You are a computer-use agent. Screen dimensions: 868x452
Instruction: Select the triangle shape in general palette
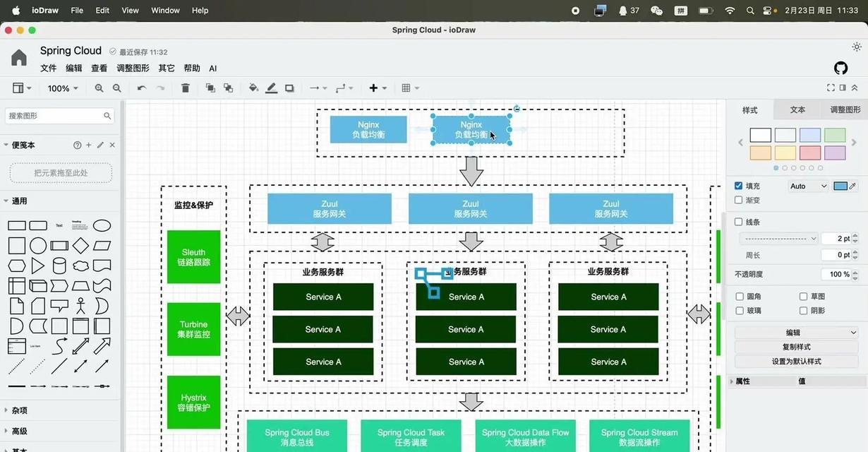pyautogui.click(x=37, y=266)
